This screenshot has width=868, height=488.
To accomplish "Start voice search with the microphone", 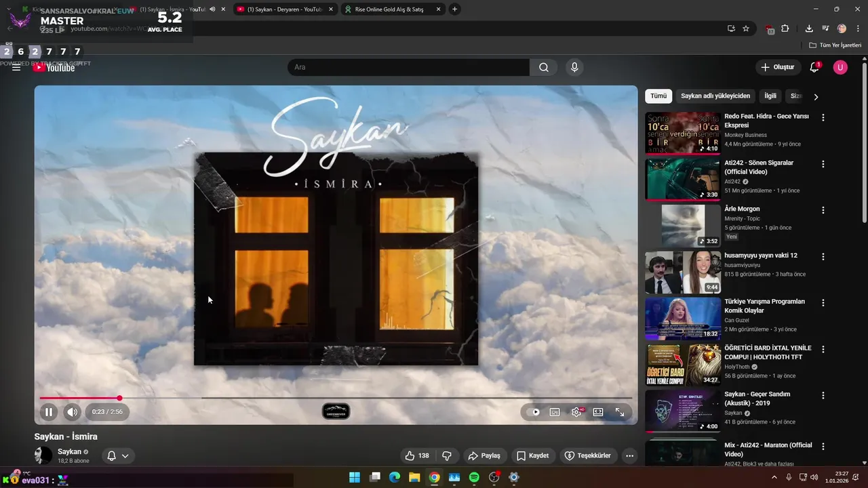I will (574, 67).
